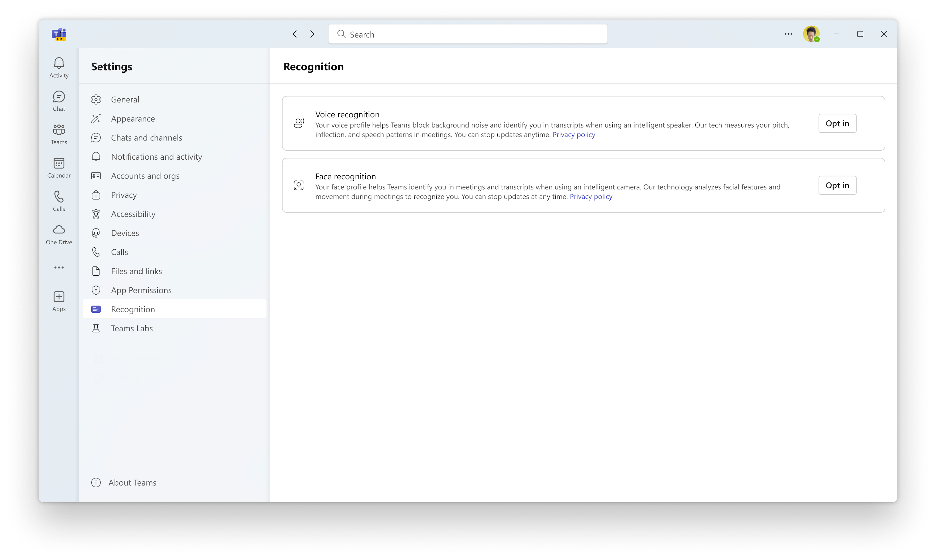Click the back navigation arrow
This screenshot has height=560, width=936.
(294, 34)
